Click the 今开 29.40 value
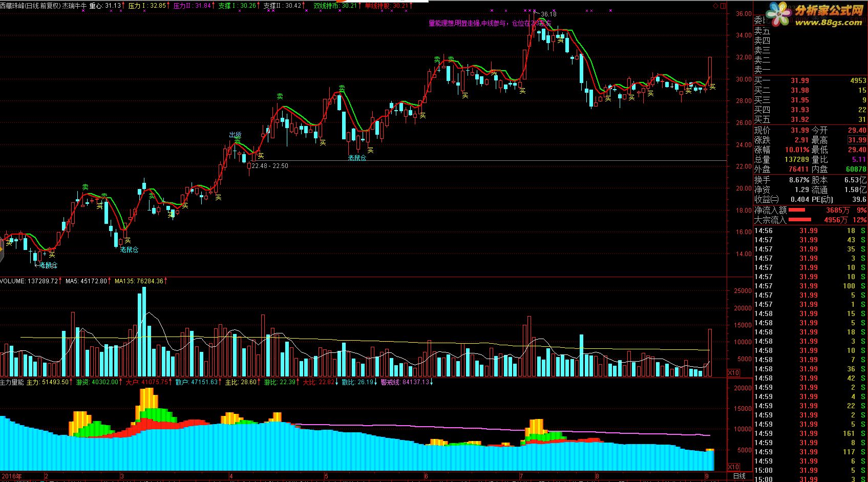Screen dimensions: 868x482 tap(857, 131)
